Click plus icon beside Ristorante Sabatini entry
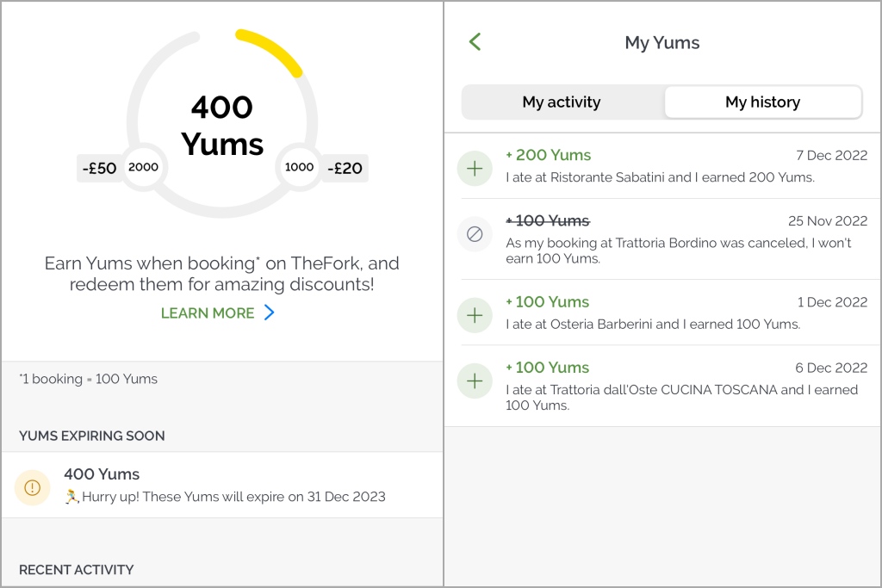The width and height of the screenshot is (882, 588). coord(475,168)
